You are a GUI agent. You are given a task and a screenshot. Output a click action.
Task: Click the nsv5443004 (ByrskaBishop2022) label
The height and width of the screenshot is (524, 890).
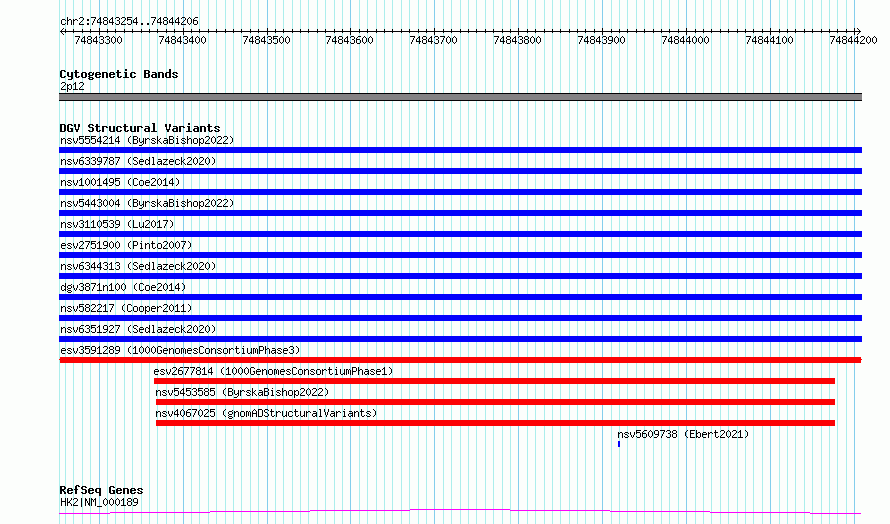coord(146,203)
